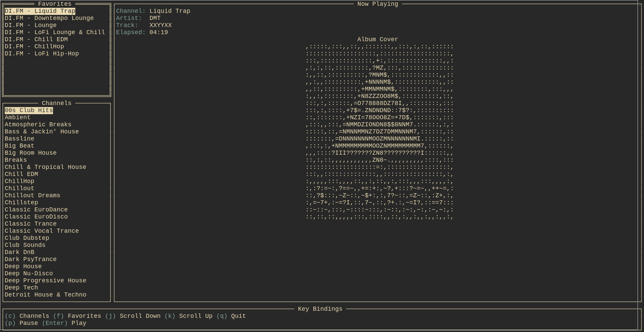Click the (c) Channels key binding
Viewport: 644px width, 332px height.
27,316
